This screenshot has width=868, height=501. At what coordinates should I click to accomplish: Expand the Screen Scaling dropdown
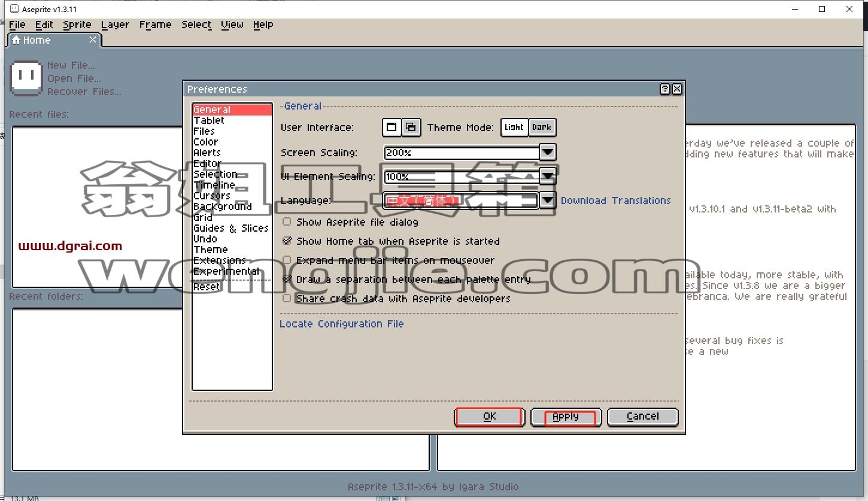pyautogui.click(x=548, y=153)
